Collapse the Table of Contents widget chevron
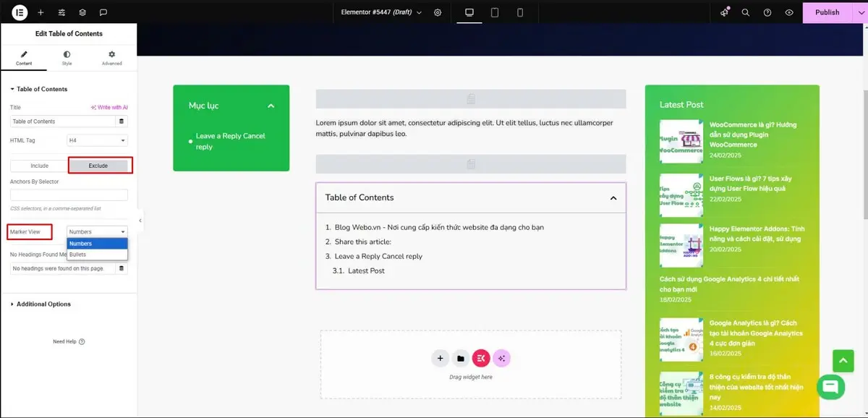Image resolution: width=868 pixels, height=418 pixels. click(613, 197)
